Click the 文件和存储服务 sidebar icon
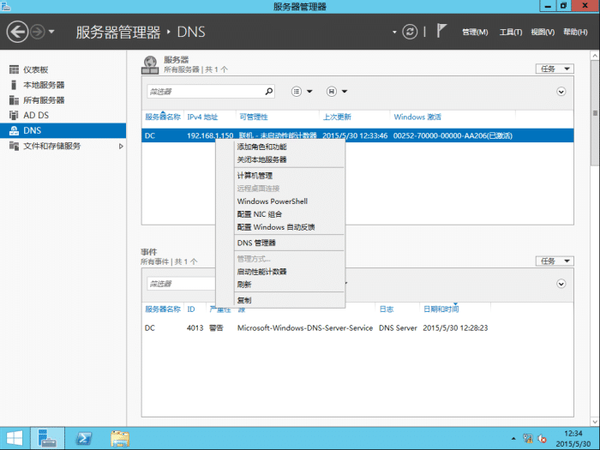The width and height of the screenshot is (600, 450). coord(14,146)
